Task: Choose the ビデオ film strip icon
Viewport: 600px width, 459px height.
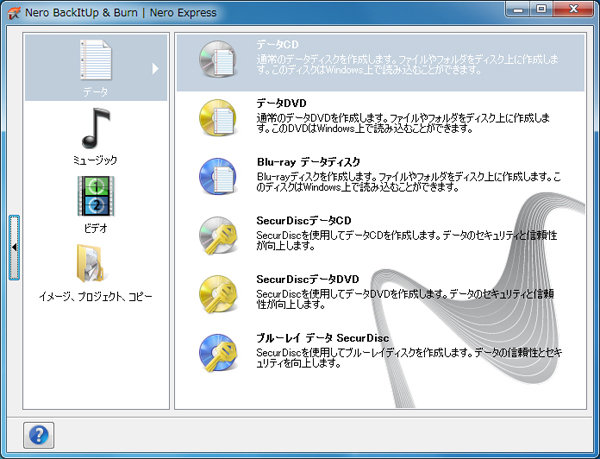Action: click(96, 196)
